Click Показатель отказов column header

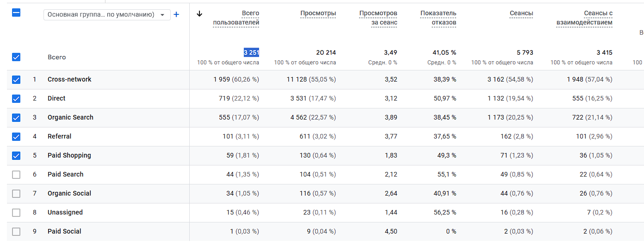click(438, 18)
